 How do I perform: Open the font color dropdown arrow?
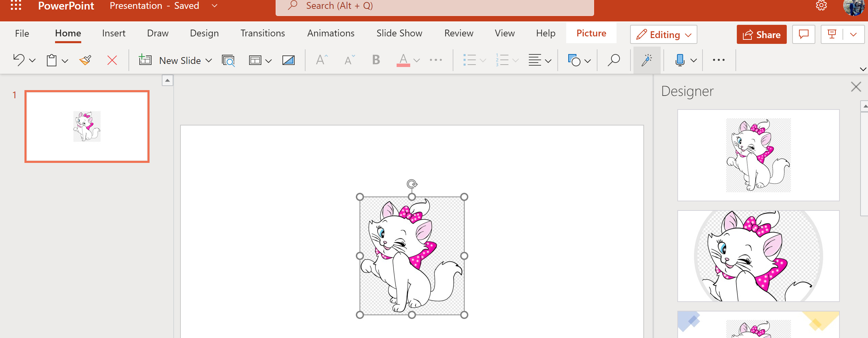[417, 61]
